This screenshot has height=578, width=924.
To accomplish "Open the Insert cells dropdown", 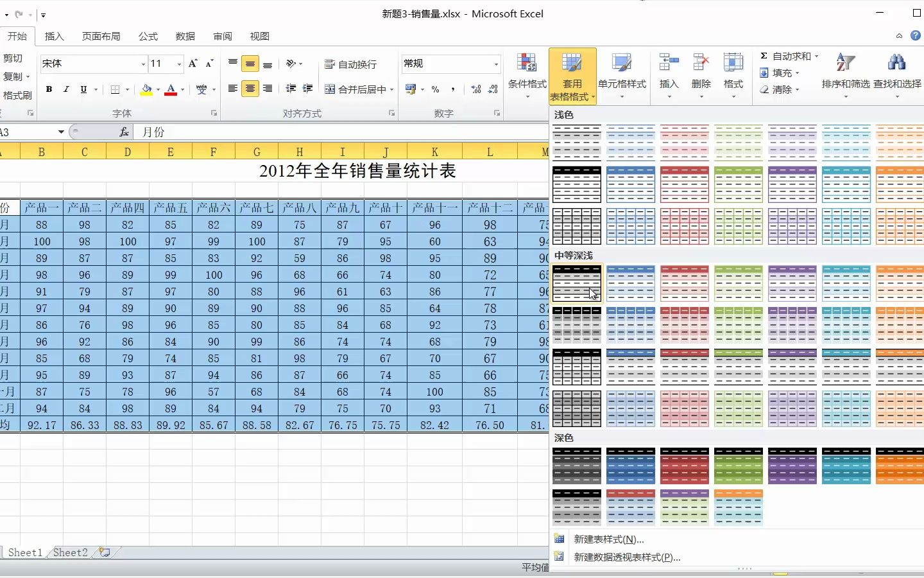I will 669,76.
